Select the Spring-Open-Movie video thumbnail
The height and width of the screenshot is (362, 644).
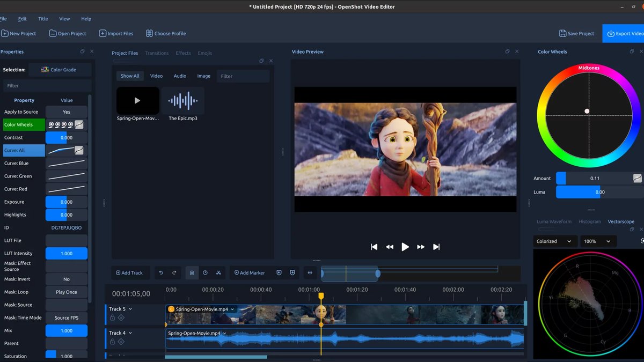tap(138, 100)
